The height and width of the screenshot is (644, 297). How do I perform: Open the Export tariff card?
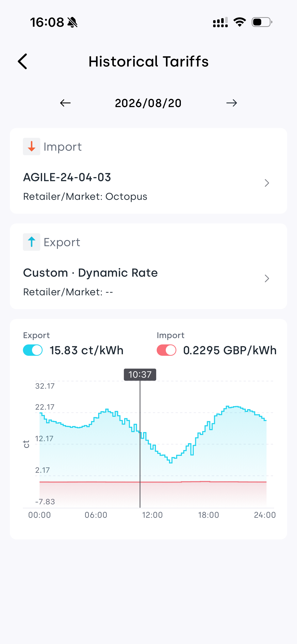click(148, 266)
